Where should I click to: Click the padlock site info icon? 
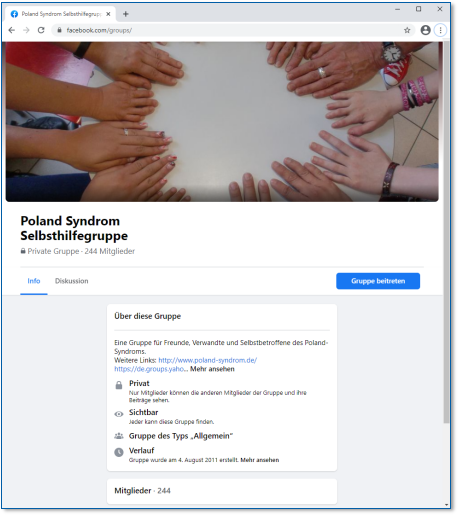[59, 30]
